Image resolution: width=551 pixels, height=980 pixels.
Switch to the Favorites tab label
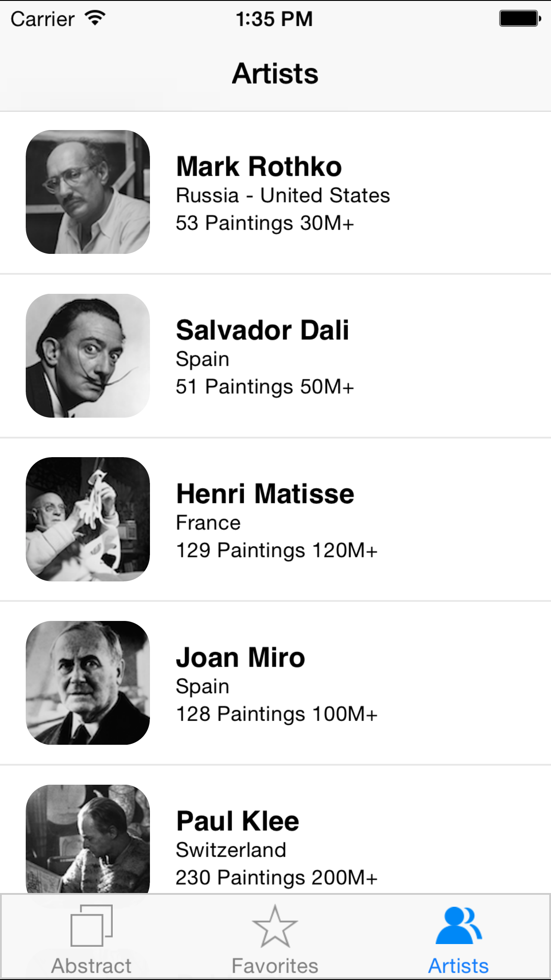tap(275, 966)
